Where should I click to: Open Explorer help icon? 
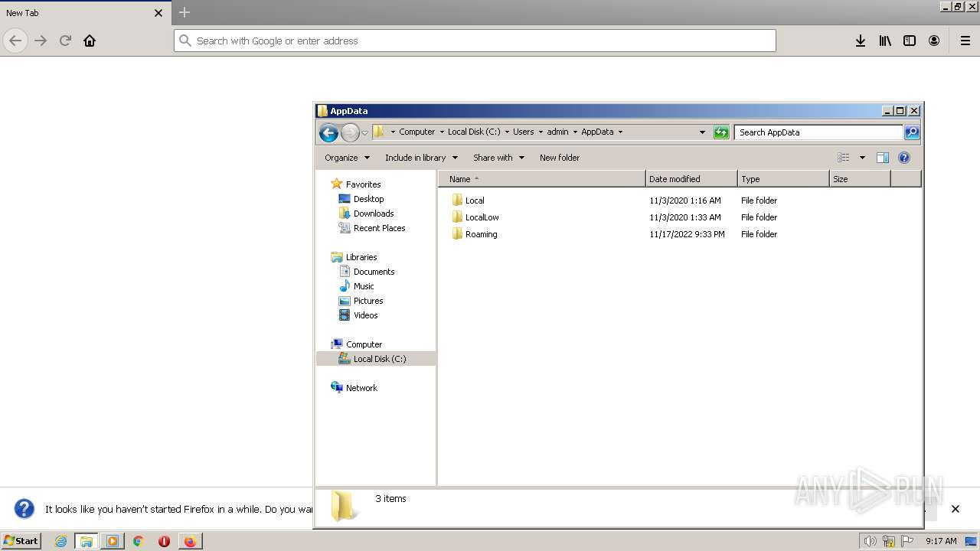pos(904,158)
